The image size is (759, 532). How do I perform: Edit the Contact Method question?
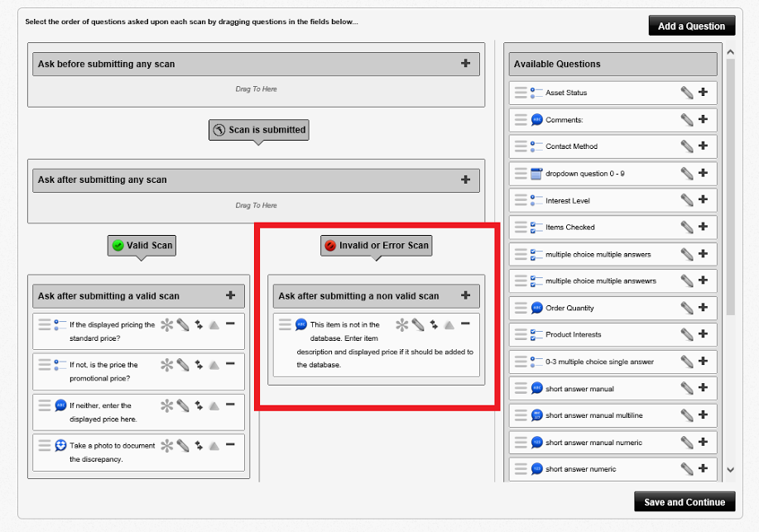687,146
